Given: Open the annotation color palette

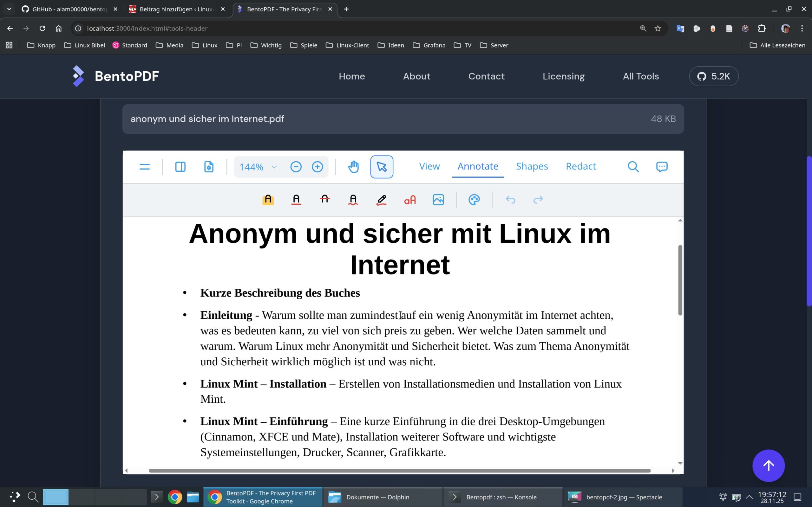Looking at the screenshot, I should tap(474, 200).
